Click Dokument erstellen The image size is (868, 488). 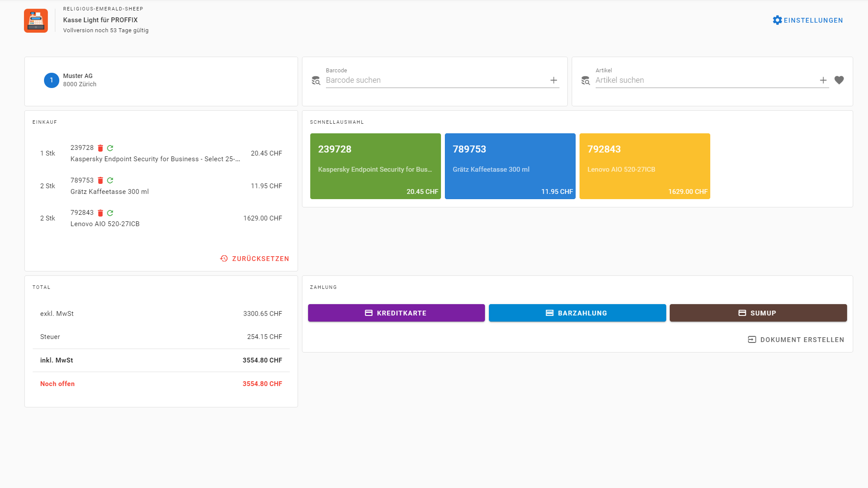pos(796,340)
